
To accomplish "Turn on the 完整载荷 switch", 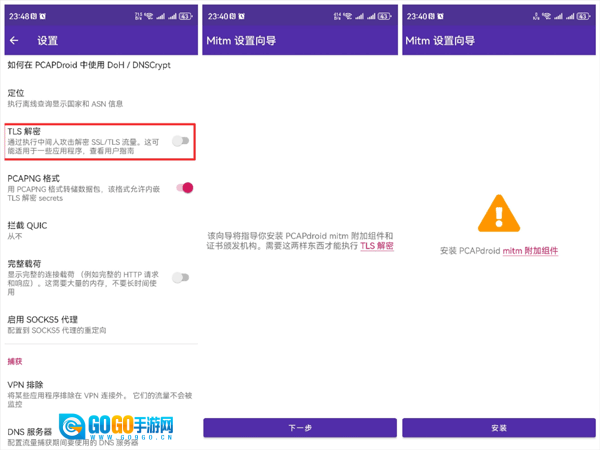I will point(180,277).
